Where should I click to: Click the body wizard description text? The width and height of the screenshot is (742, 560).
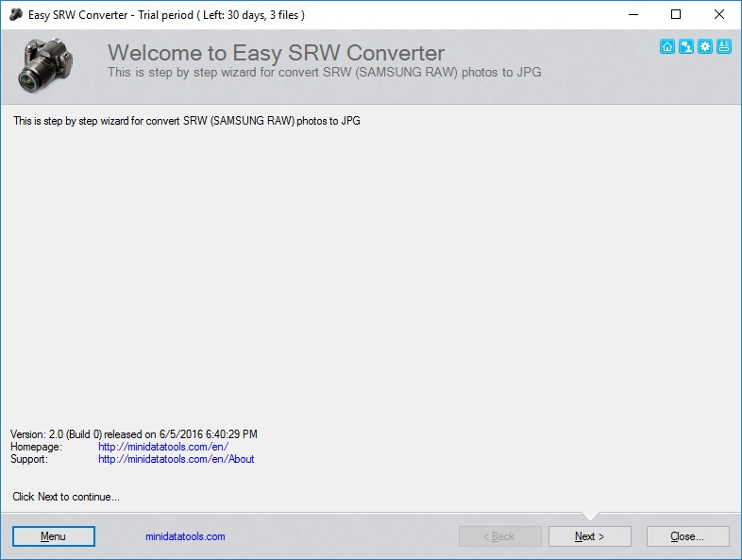pos(187,121)
